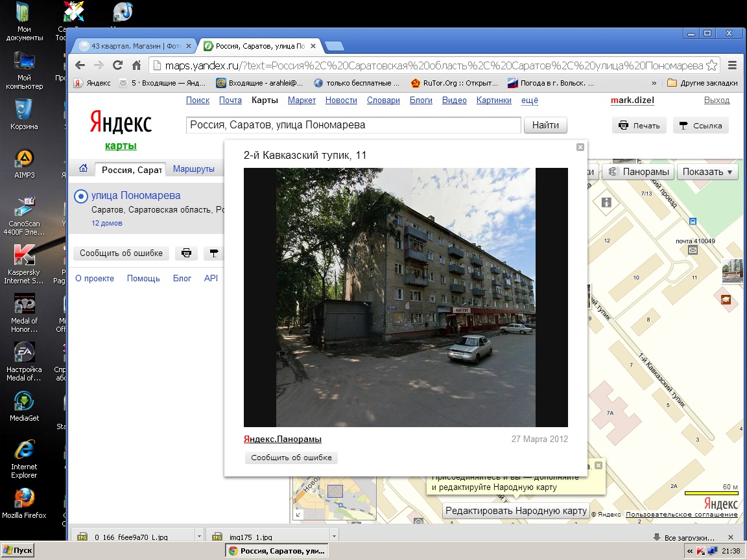Open the 'Входящие - arahlei@' bookmark
This screenshot has height=560, width=747.
tap(259, 83)
